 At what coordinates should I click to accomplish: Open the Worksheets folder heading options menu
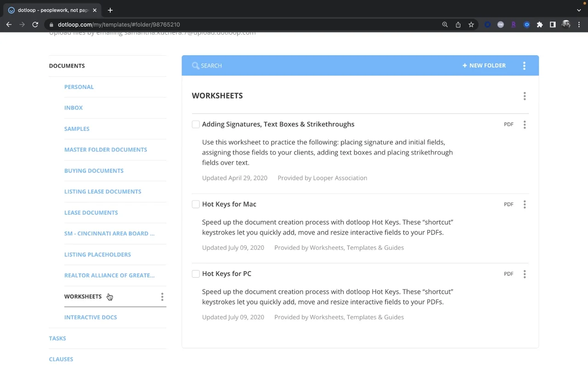click(525, 96)
